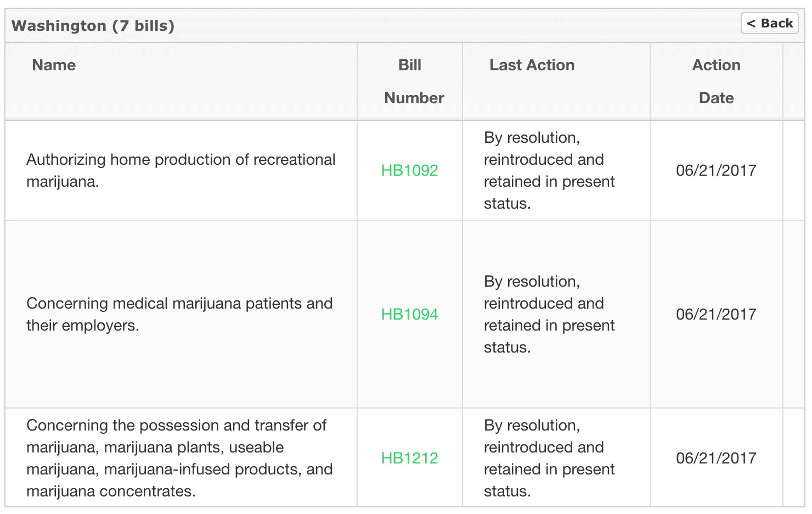Sort the table by Bill Number column

[x=409, y=81]
